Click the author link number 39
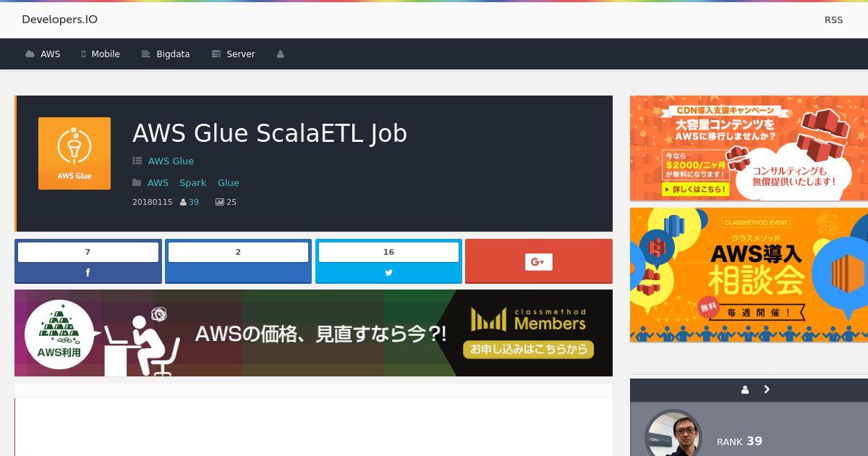Screen dimensions: 868x456 point(194,202)
